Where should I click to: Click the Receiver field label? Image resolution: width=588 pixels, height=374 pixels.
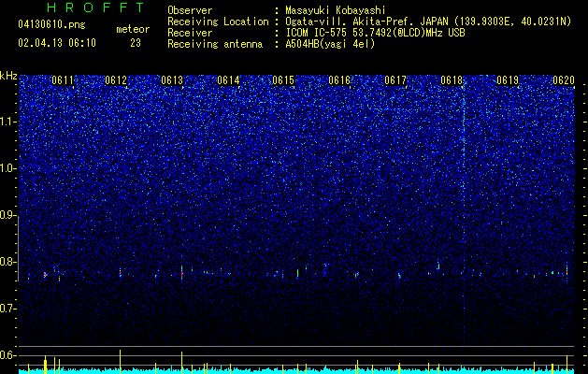click(x=190, y=33)
